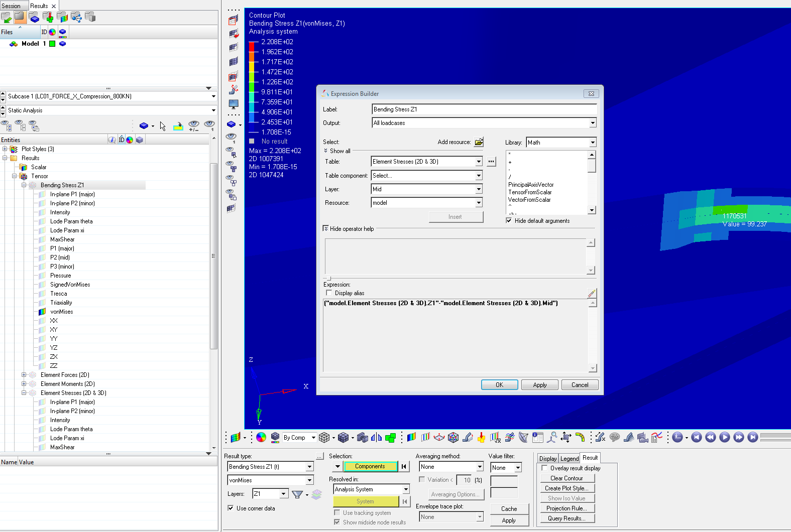Uncheck Hide default arguments checkbox

point(509,221)
